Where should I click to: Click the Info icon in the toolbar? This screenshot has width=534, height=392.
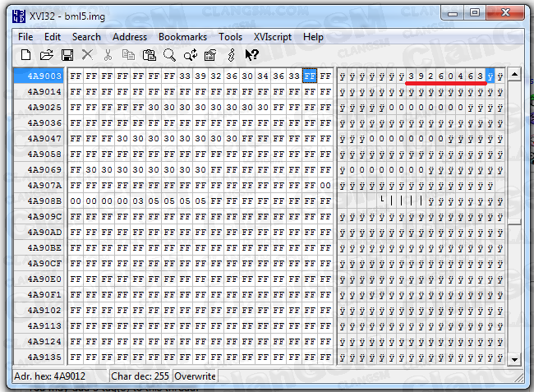[x=231, y=55]
